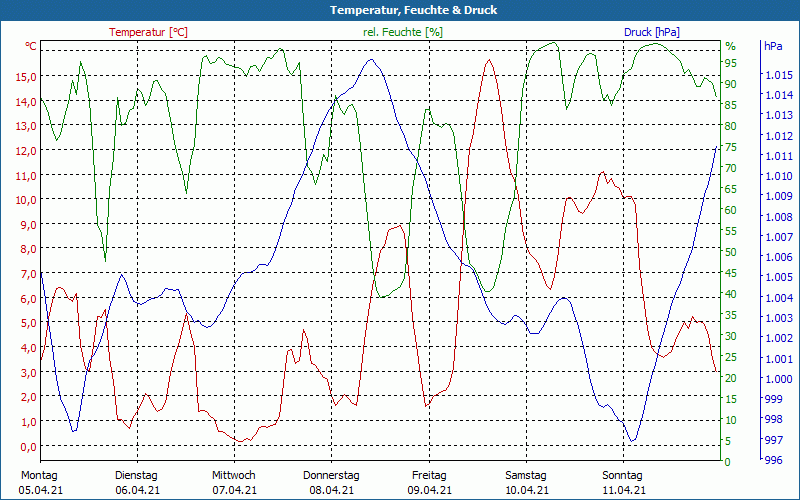
Task: Click the °C unit label on left axis
Action: pos(31,46)
